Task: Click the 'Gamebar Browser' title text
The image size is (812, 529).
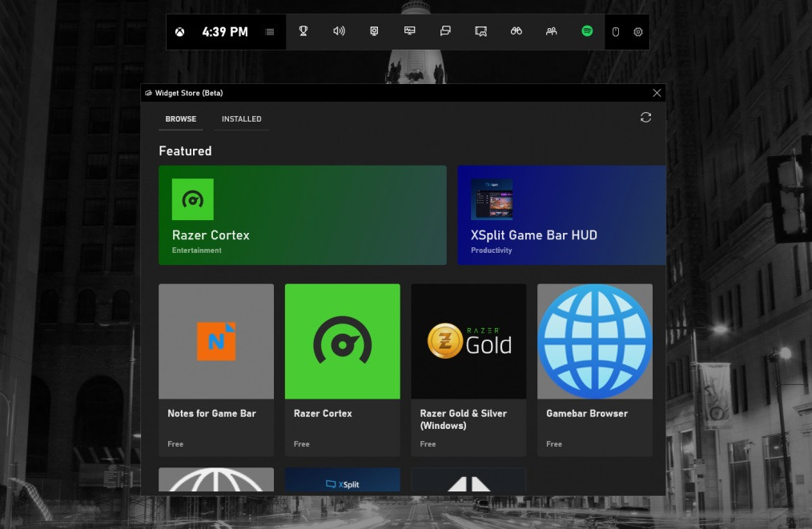Action: [587, 414]
